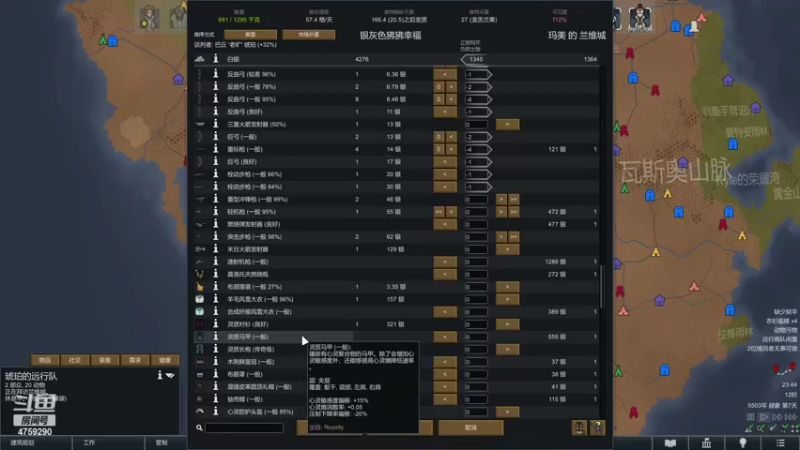Click 混纺皮革圆顶礼帽 row name

pyautogui.click(x=259, y=387)
